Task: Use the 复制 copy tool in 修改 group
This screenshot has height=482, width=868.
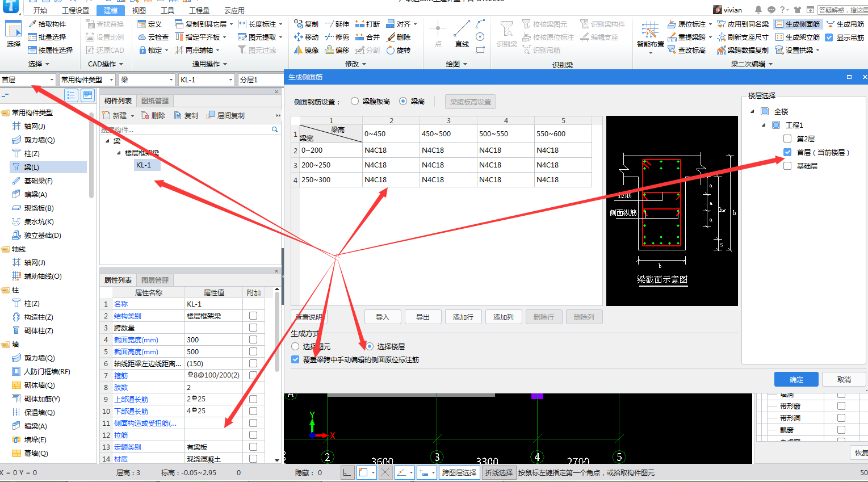Action: click(x=307, y=24)
